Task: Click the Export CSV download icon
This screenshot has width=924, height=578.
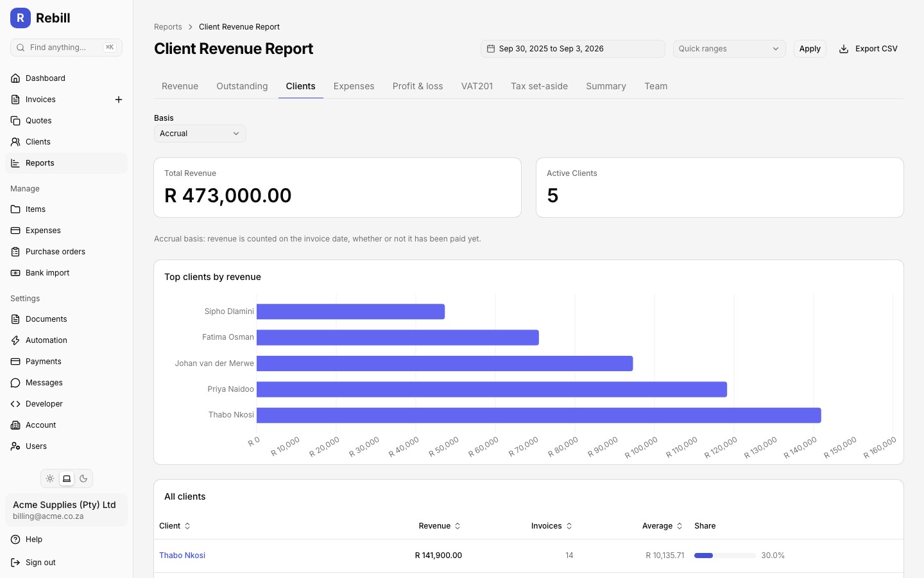Action: pos(844,49)
